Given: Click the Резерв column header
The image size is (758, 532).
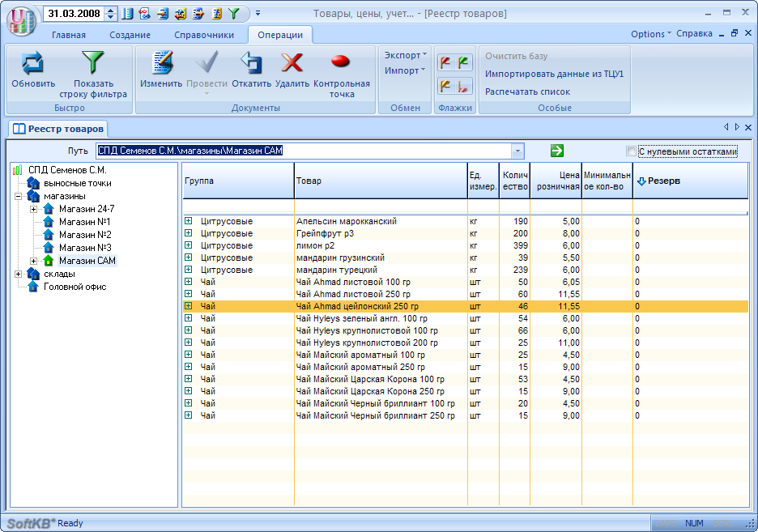Looking at the screenshot, I should click(690, 181).
